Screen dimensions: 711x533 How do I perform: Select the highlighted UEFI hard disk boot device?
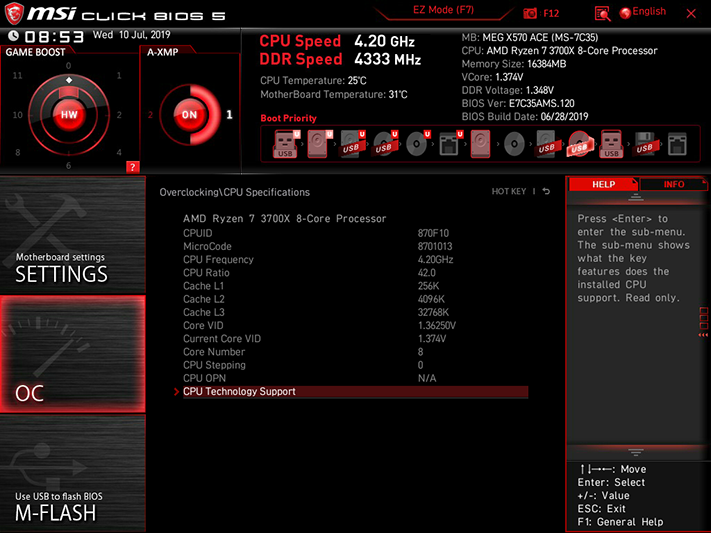click(x=319, y=144)
